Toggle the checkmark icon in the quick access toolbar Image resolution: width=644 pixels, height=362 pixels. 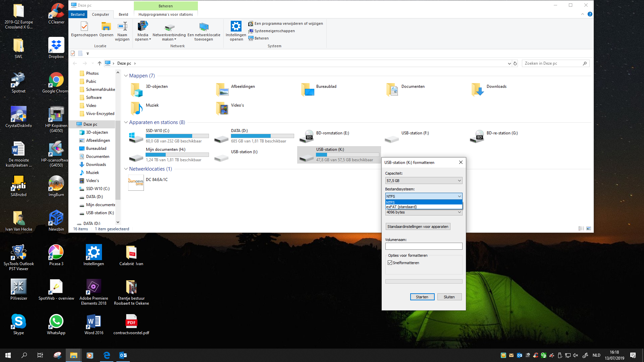pos(73,53)
